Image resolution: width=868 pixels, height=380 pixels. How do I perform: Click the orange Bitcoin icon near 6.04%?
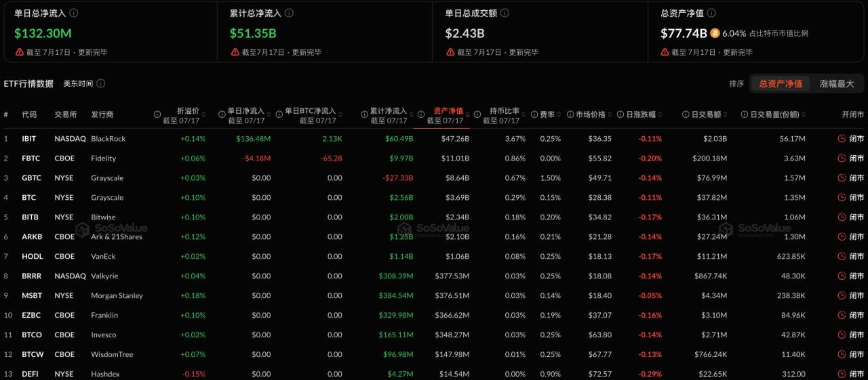[715, 33]
